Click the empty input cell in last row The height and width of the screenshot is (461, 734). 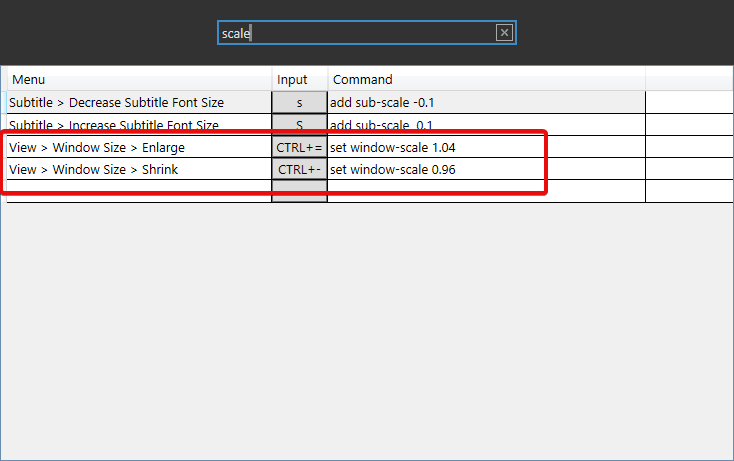tap(300, 191)
